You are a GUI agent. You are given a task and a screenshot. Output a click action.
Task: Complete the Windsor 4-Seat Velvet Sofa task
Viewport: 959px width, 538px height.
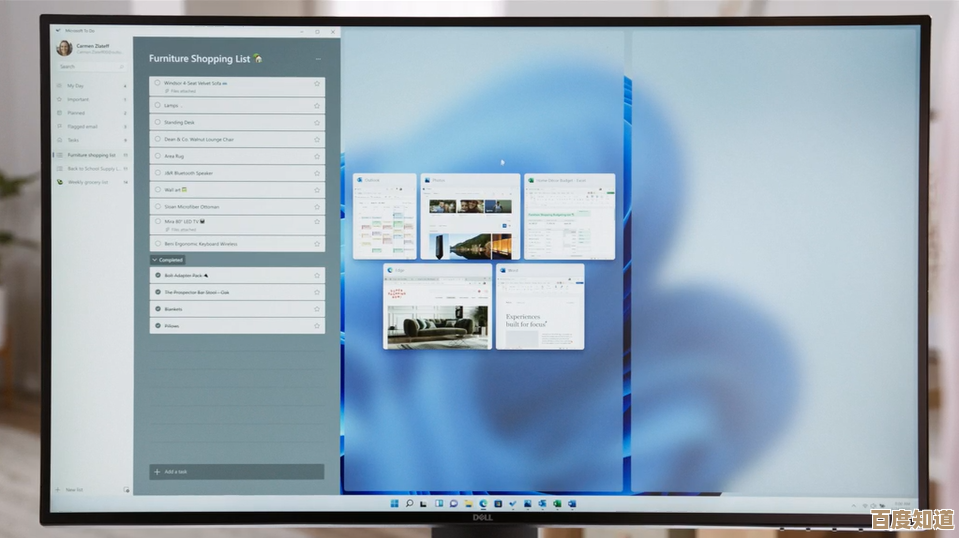click(158, 84)
